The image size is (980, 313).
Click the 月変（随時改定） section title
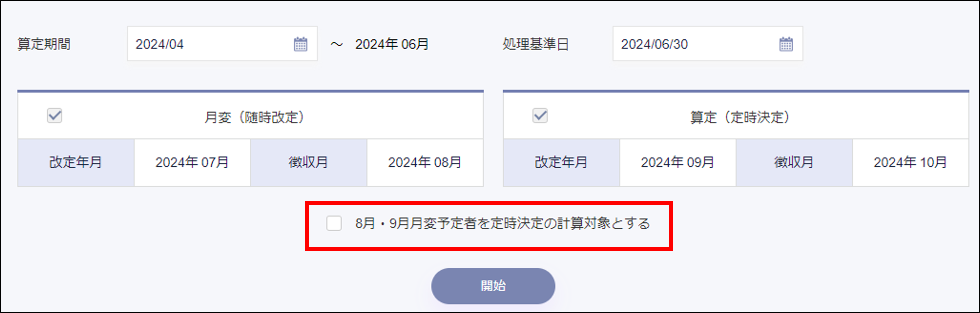(254, 117)
